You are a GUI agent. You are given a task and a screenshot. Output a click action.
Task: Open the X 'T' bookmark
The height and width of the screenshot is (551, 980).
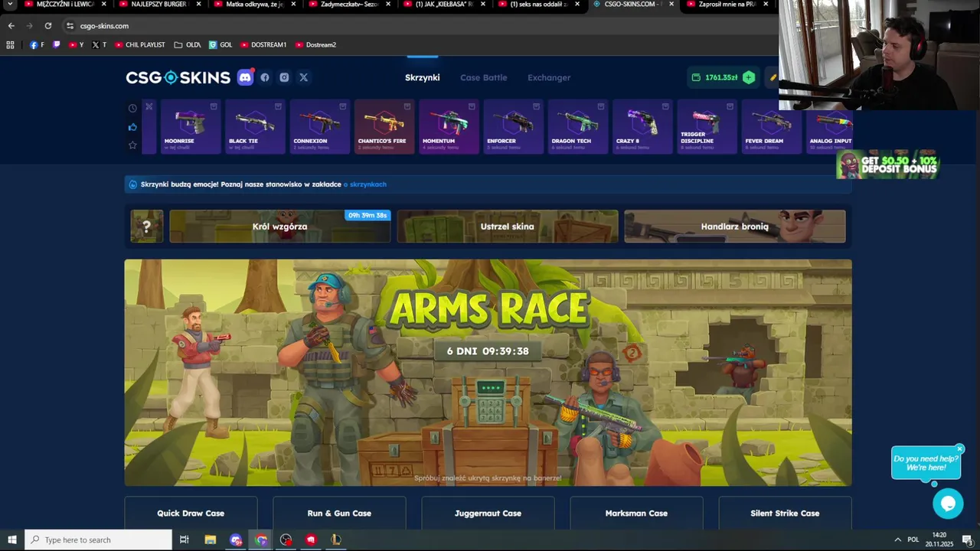tap(99, 44)
